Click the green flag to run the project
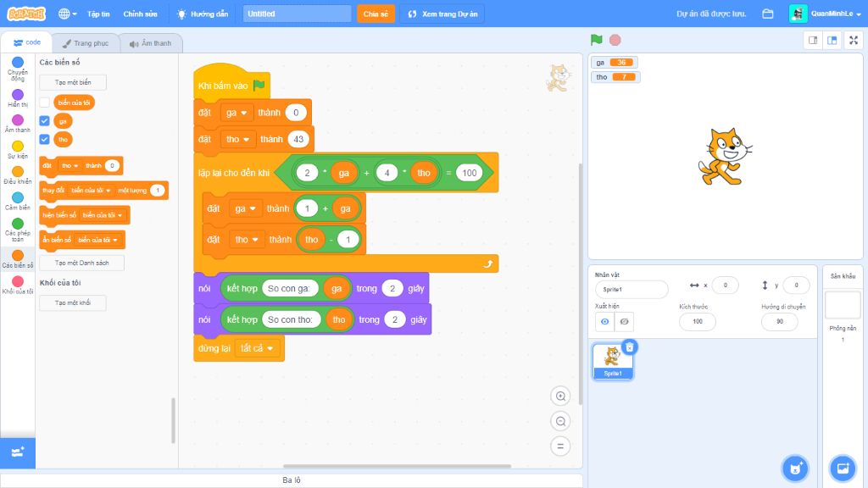The width and height of the screenshot is (868, 488). click(x=596, y=40)
